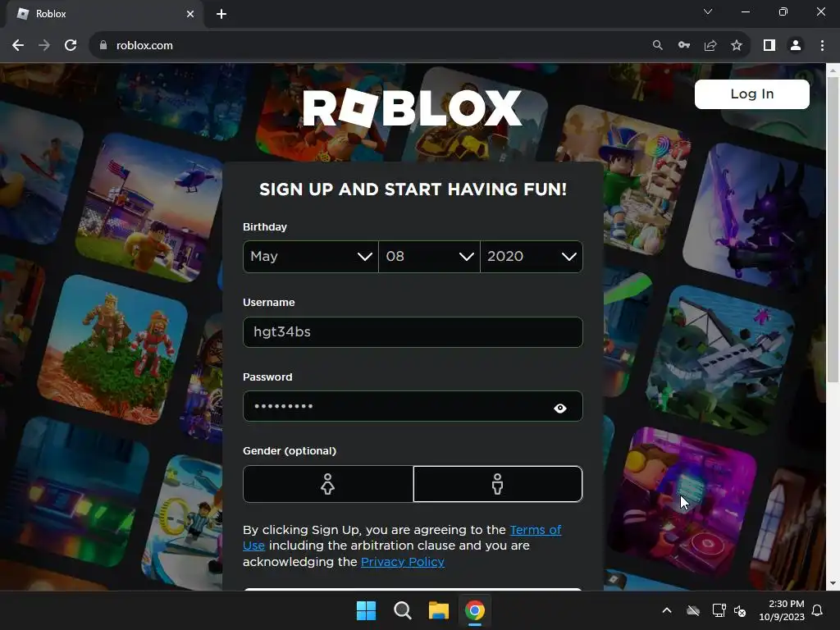Open Windows Search from taskbar
Viewport: 840px width, 630px height.
[402, 610]
